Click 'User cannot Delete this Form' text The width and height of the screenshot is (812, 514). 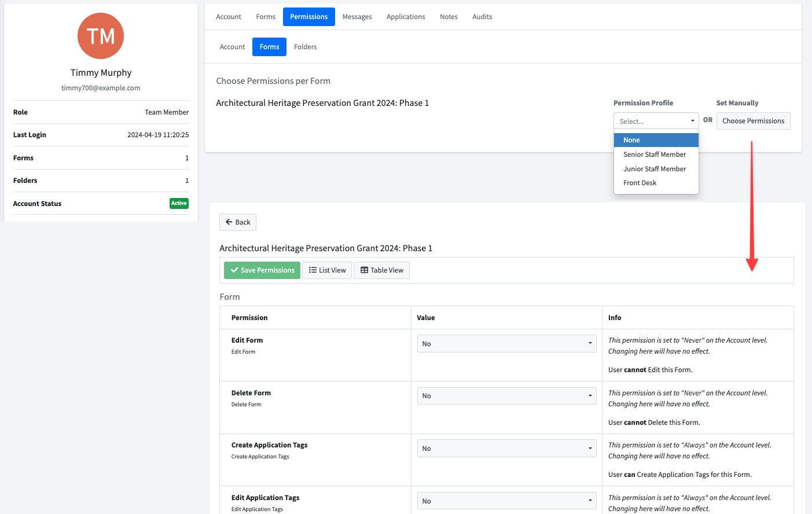pos(654,423)
